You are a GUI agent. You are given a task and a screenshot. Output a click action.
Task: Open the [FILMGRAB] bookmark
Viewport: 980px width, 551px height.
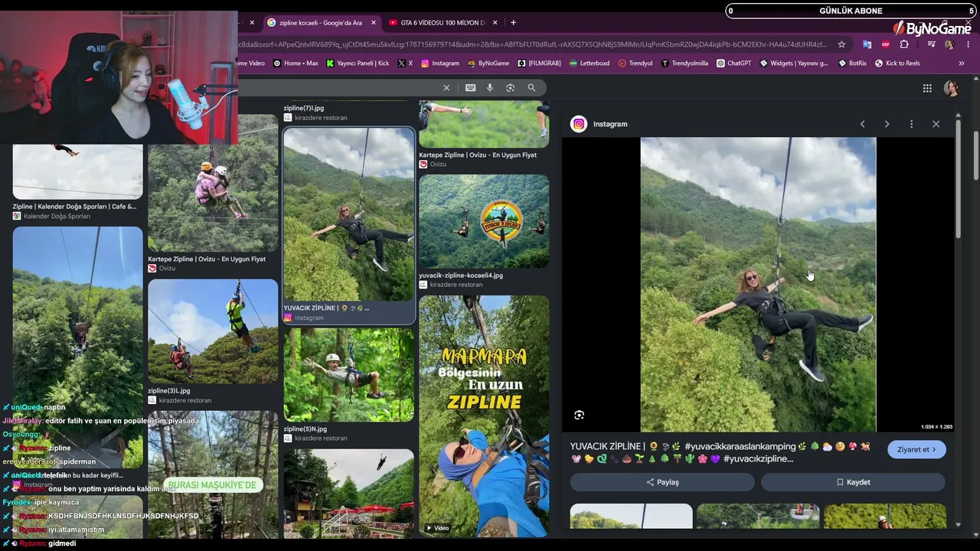[x=540, y=64]
